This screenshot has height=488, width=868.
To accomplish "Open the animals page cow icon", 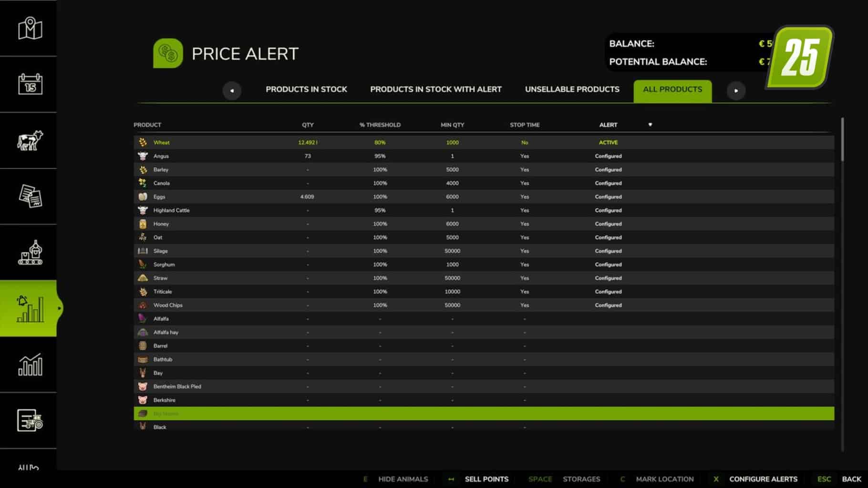I will pyautogui.click(x=30, y=141).
